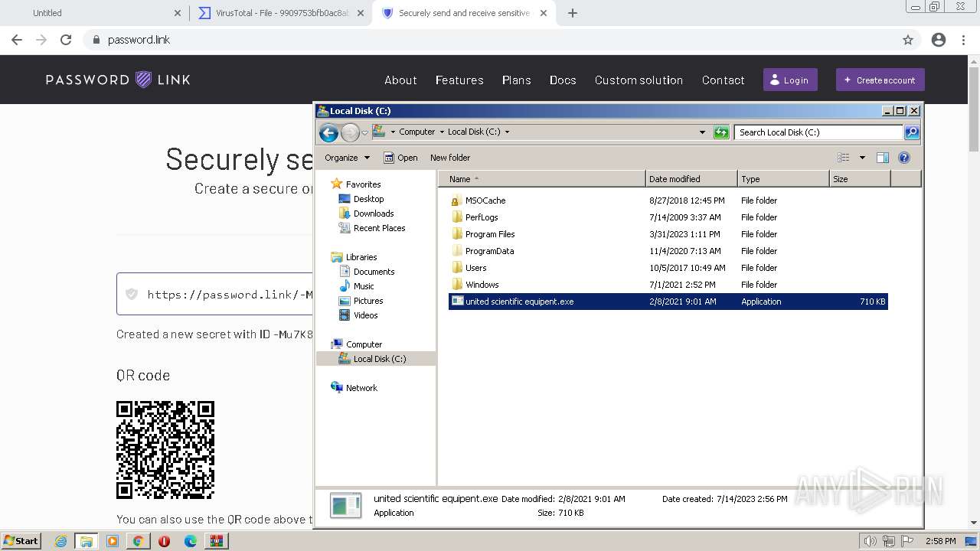
Task: Select the MSOCache folder
Action: click(x=485, y=201)
